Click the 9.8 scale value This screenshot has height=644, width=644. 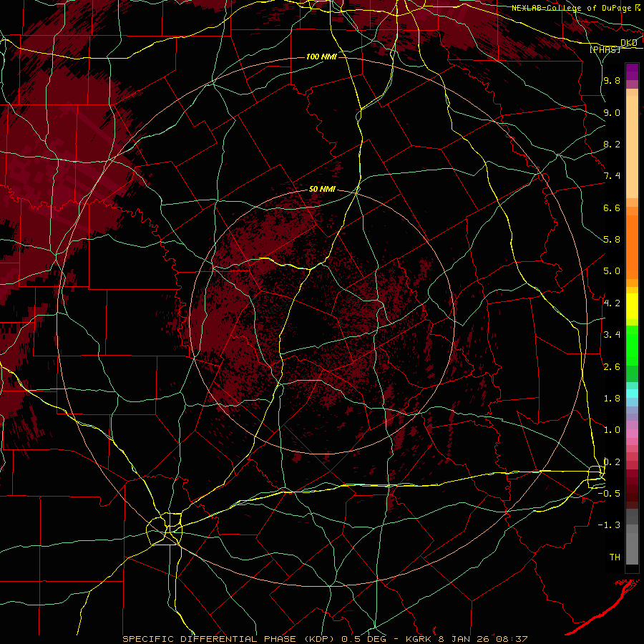point(612,80)
